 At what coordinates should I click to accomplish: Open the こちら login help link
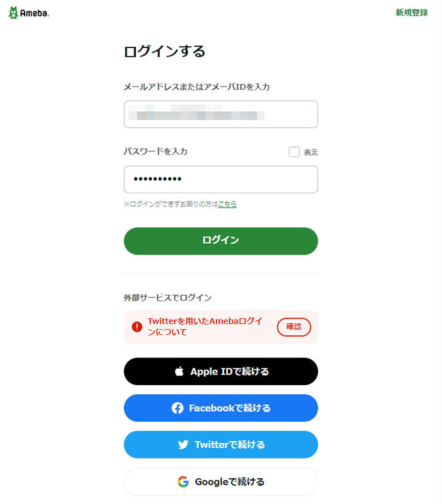pos(227,204)
